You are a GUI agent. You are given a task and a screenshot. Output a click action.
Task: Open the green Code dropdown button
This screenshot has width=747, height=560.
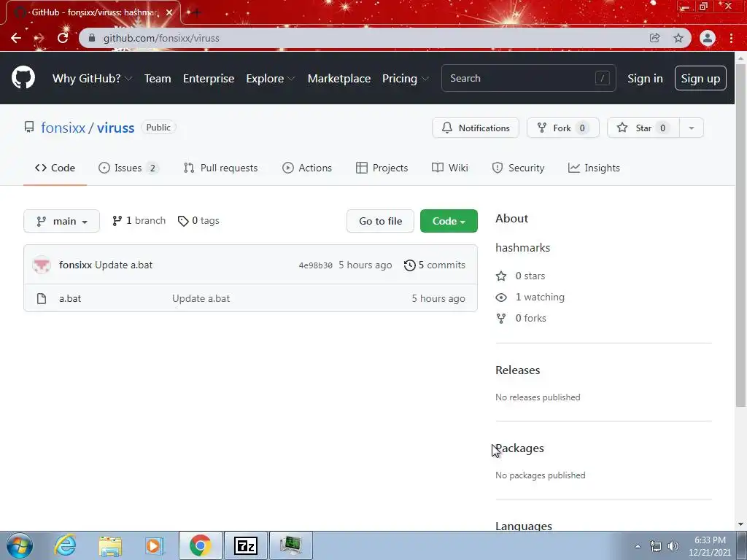click(449, 221)
